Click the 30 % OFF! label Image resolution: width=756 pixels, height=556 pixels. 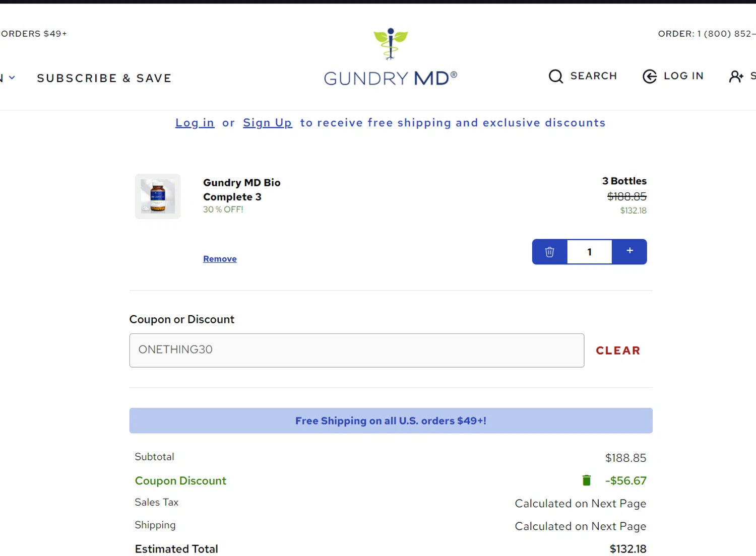tap(223, 210)
